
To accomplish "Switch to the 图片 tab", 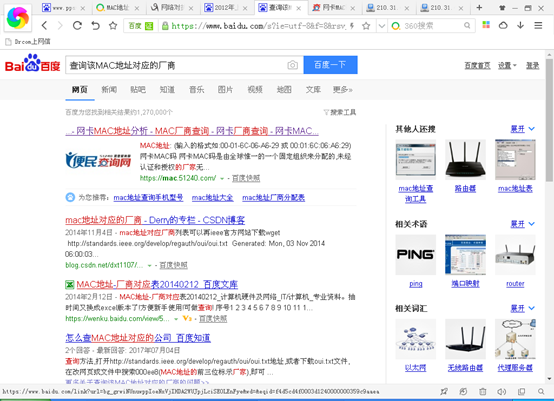I will (x=225, y=90).
